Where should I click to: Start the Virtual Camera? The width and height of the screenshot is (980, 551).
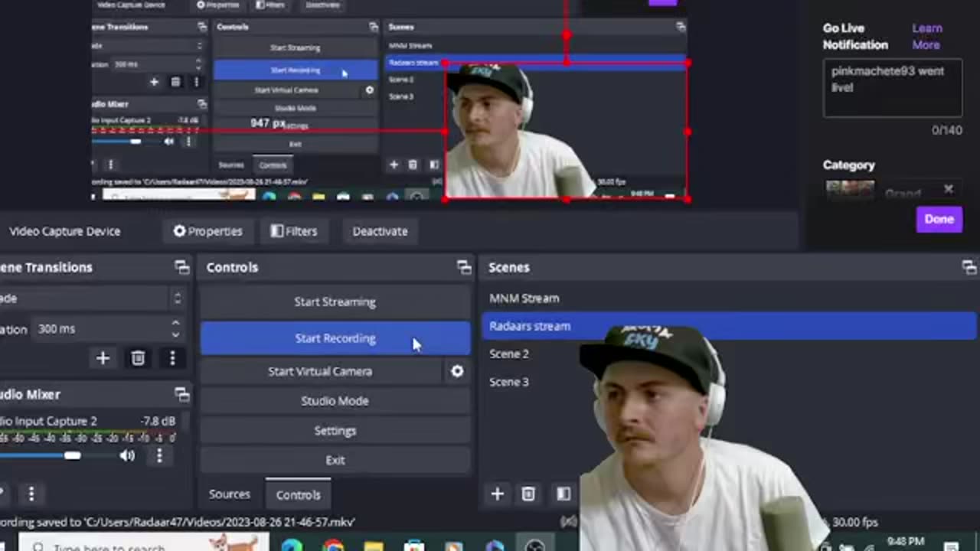(x=321, y=371)
